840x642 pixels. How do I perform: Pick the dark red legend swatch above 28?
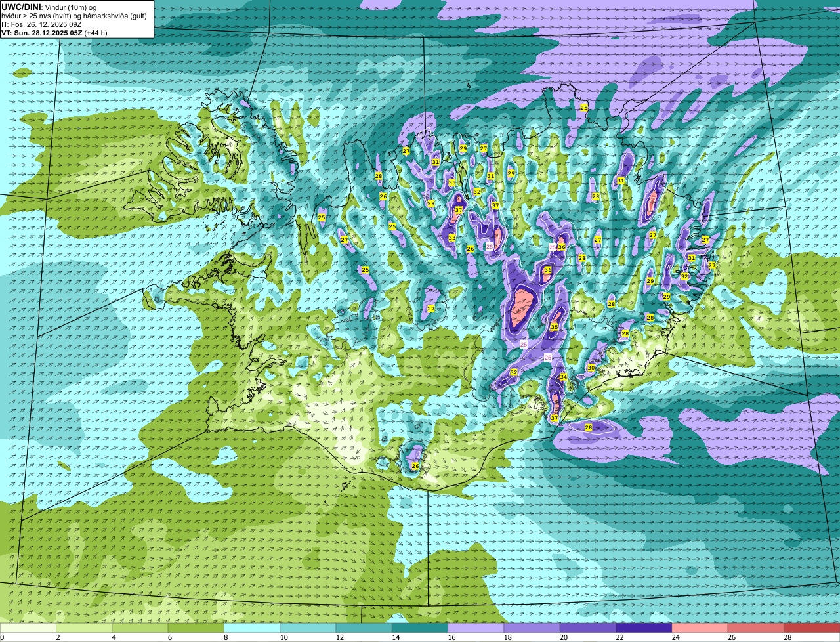812,628
